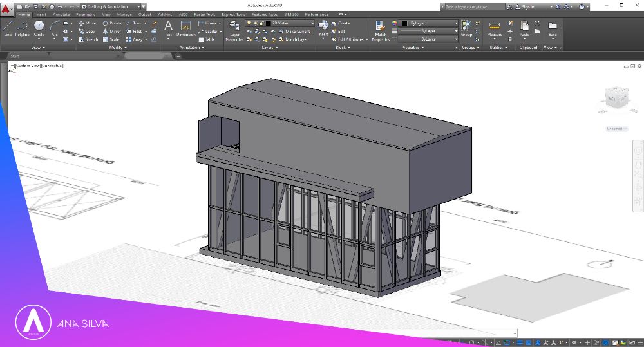The height and width of the screenshot is (347, 644).
Task: Open the ByLayer color dropdown
Action: (x=429, y=23)
